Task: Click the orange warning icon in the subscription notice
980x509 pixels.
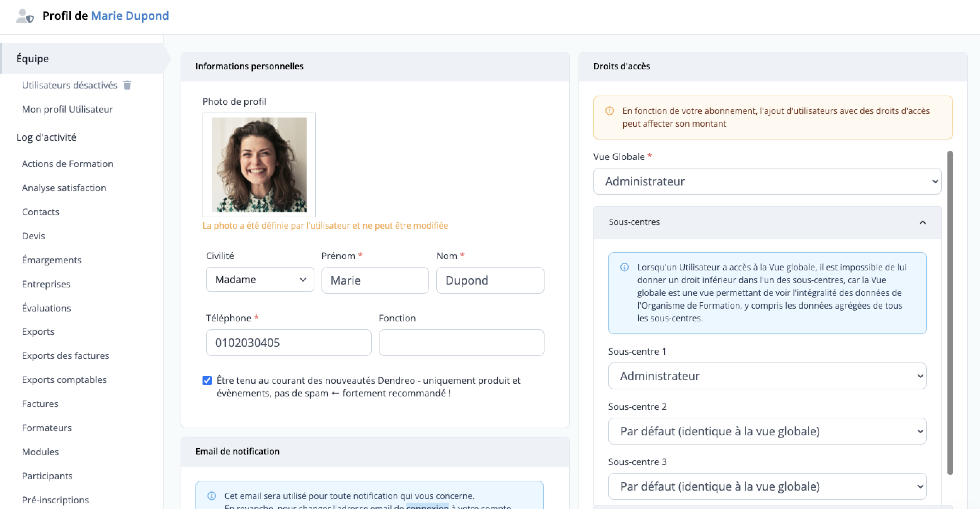Action: pyautogui.click(x=609, y=111)
